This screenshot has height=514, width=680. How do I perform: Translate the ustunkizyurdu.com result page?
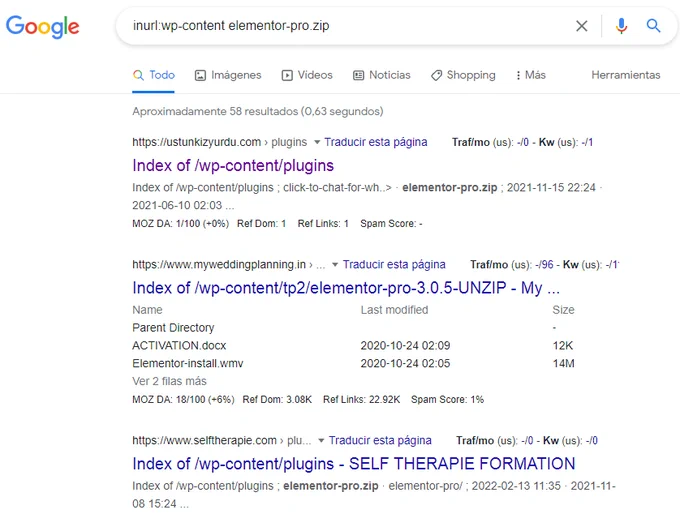coord(376,142)
